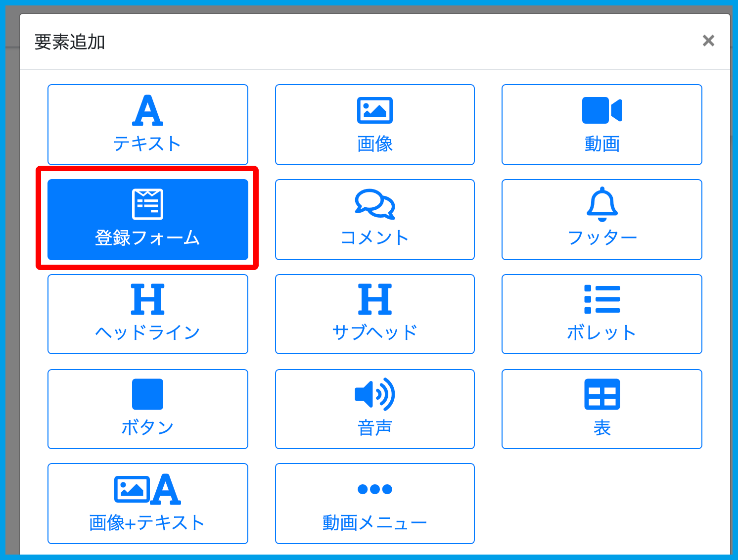Viewport: 738px width, 560px height.
Task: Click the ボレット label text
Action: (x=601, y=333)
